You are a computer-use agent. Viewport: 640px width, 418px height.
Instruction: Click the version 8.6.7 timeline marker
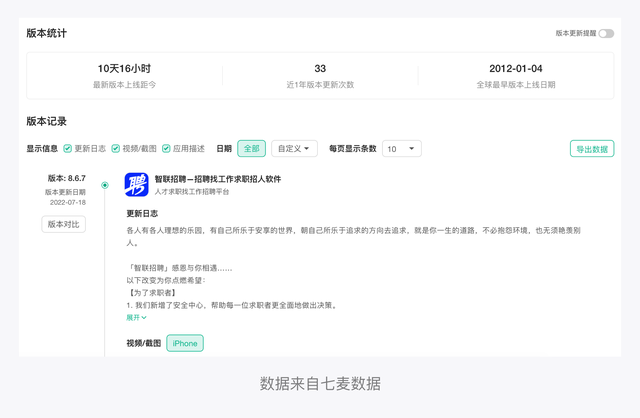pos(105,185)
